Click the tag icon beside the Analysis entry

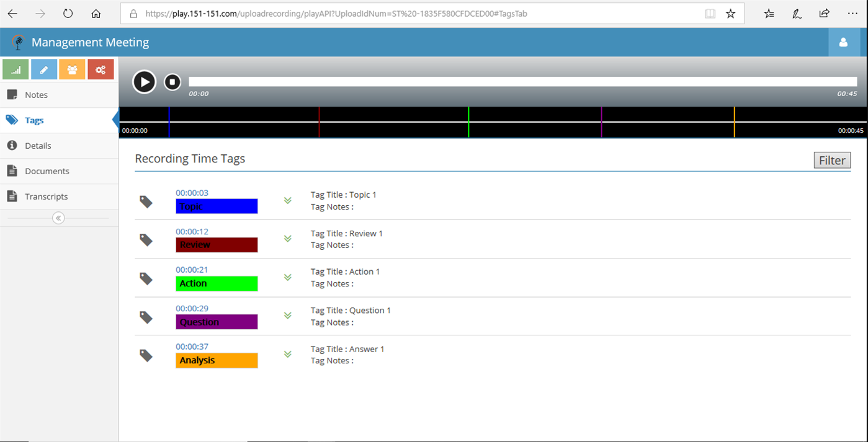[146, 355]
